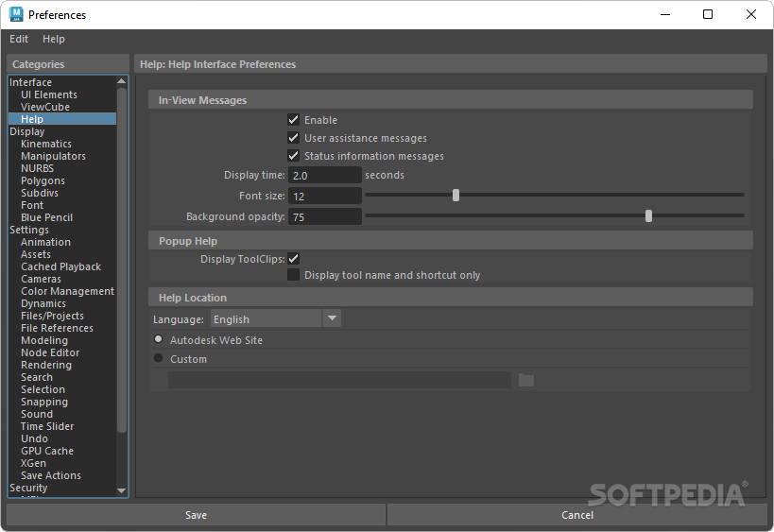Save the preferences
The height and width of the screenshot is (532, 774).
pyautogui.click(x=196, y=515)
